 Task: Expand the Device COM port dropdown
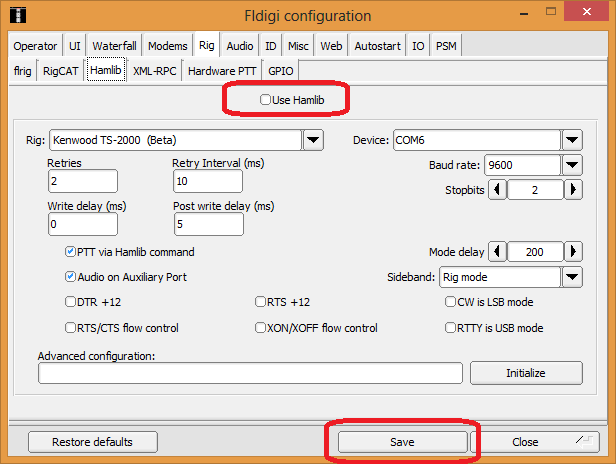click(572, 139)
